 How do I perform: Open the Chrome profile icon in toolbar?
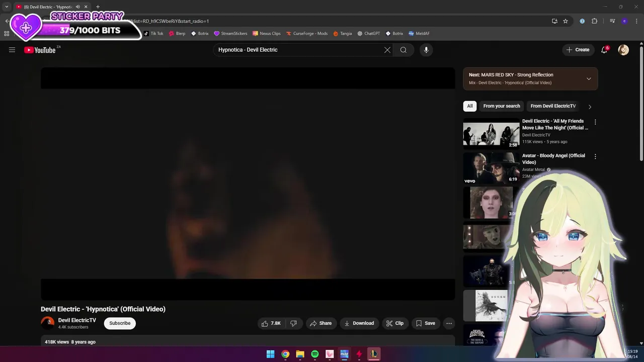624,21
